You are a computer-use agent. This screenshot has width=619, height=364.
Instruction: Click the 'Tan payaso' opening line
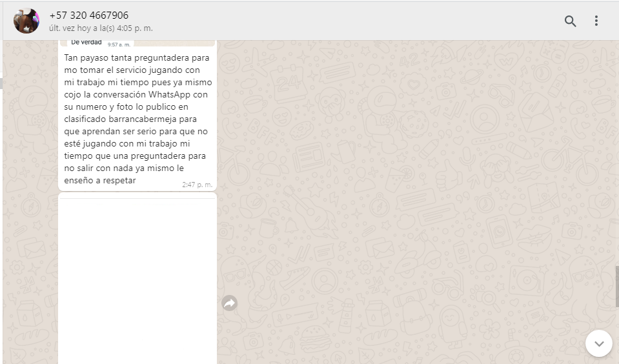(84, 58)
